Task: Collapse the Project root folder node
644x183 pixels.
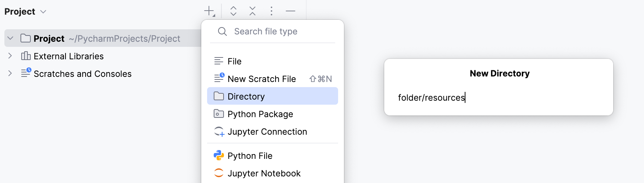Action: click(x=10, y=38)
